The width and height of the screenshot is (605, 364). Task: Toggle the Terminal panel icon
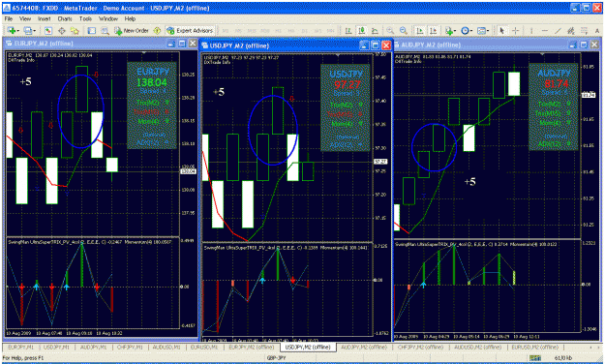[x=91, y=30]
